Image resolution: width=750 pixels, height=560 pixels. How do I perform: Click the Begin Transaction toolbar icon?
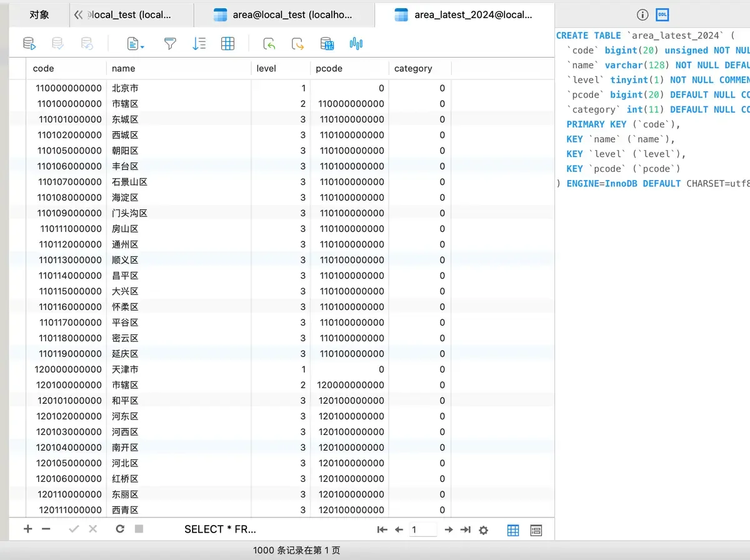29,43
